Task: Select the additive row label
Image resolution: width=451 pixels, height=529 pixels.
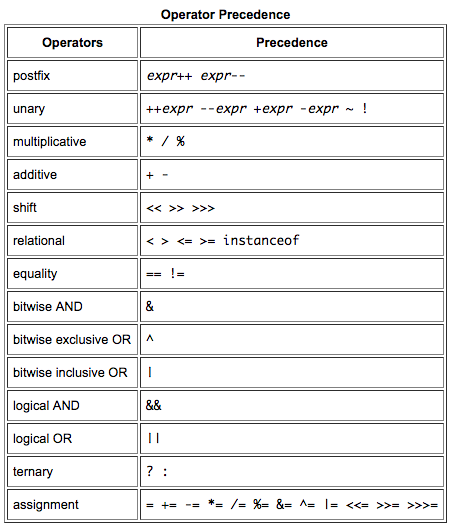Action: 35,175
